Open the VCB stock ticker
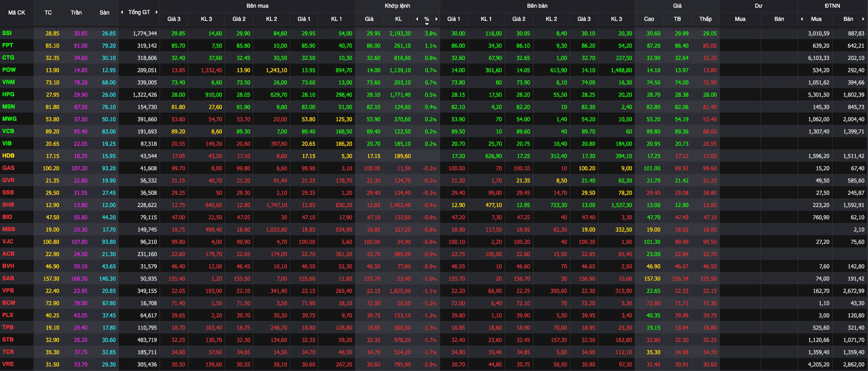 (x=8, y=131)
